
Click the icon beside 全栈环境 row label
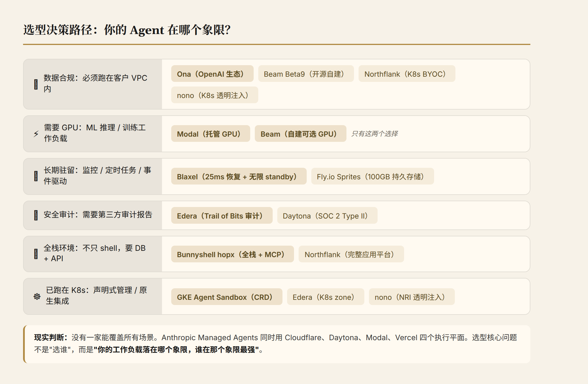click(36, 254)
